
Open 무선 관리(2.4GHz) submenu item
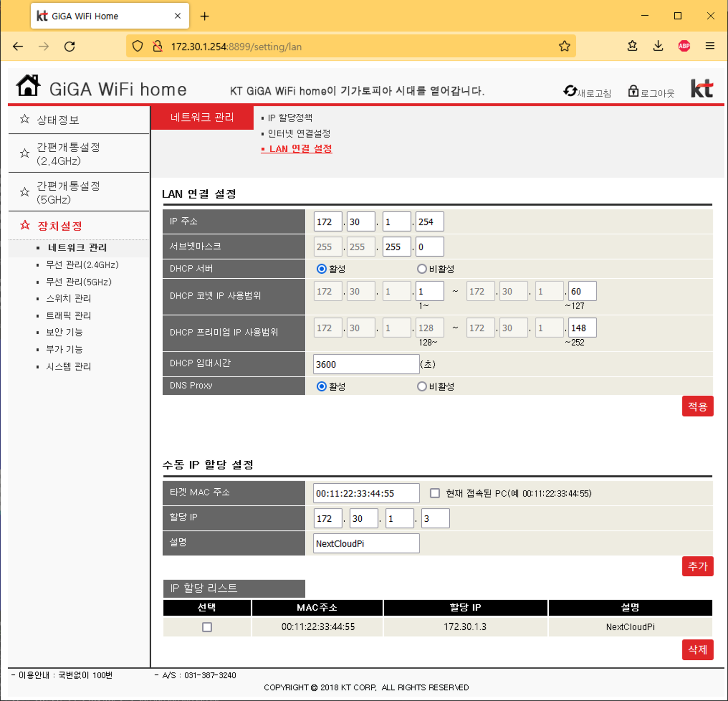pyautogui.click(x=82, y=265)
